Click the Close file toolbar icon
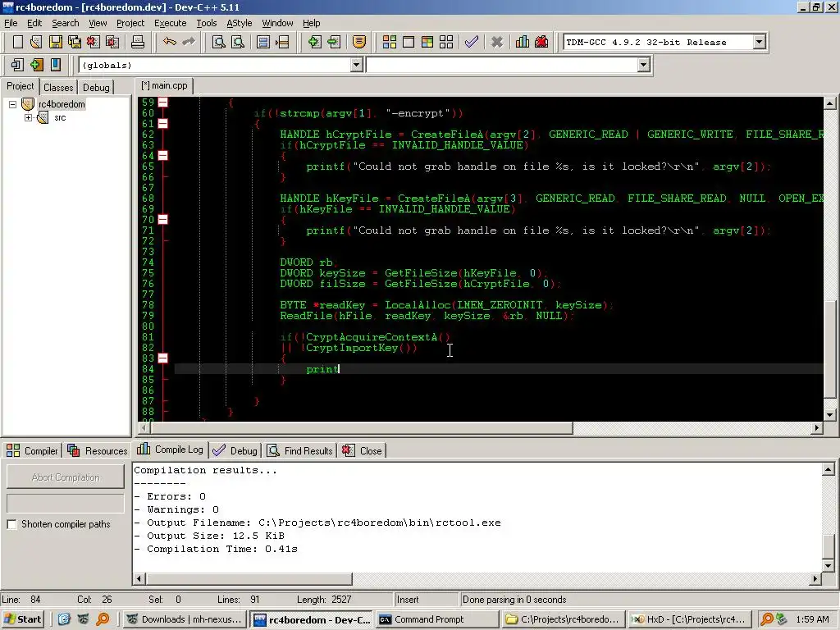The image size is (840, 630). pos(94,42)
